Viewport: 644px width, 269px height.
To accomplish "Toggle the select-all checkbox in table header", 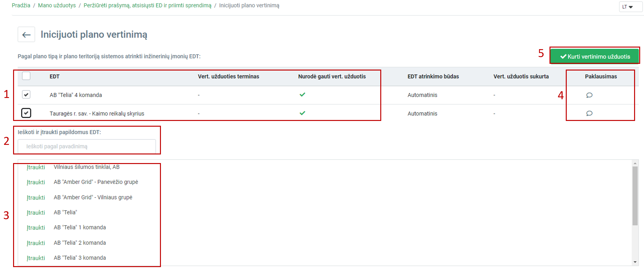I will tap(26, 76).
